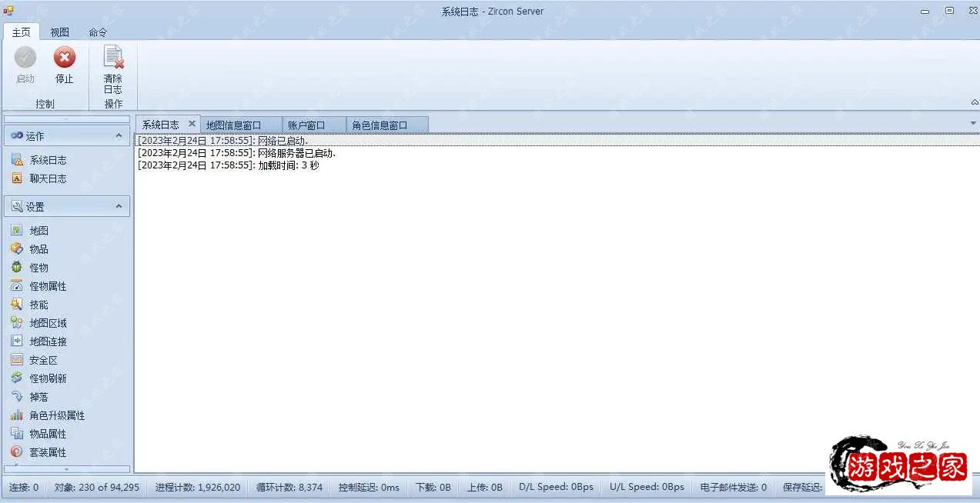
Task: Open the tab list dropdown arrow
Action: (x=972, y=121)
